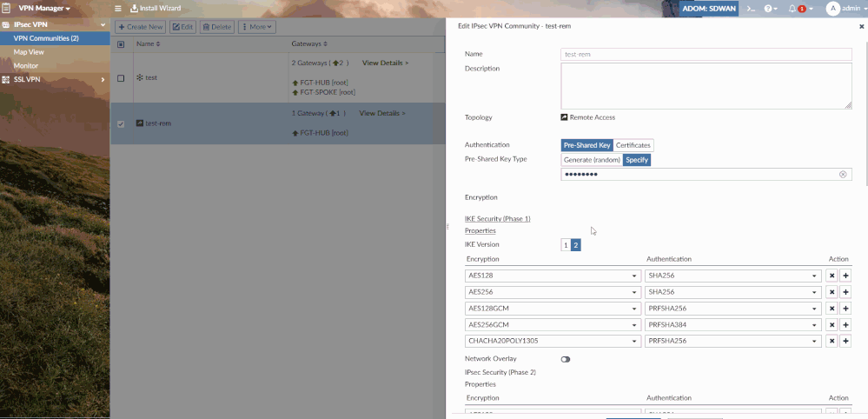Remove the AES128 SHA256 proposal row
Screen dimensions: 868x419
832,276
